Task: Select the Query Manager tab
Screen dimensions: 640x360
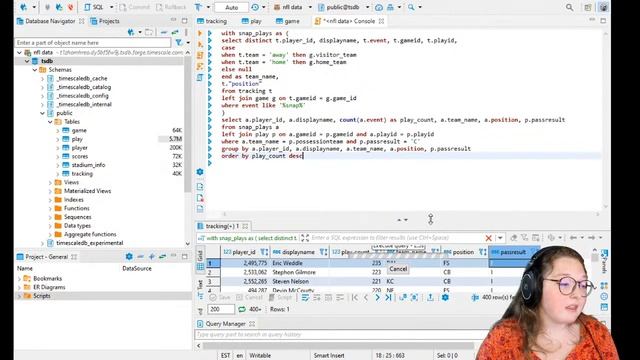Action: click(225, 324)
